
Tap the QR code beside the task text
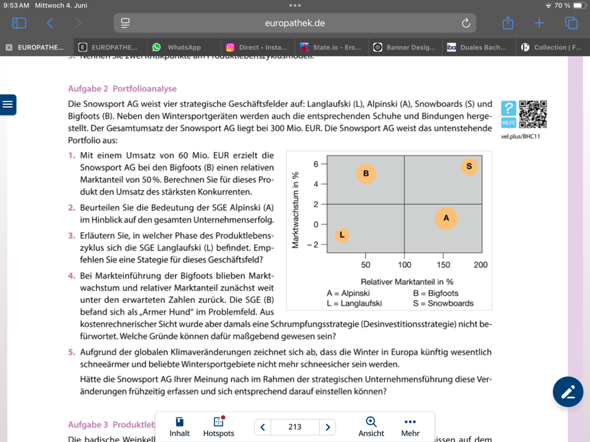coord(532,114)
